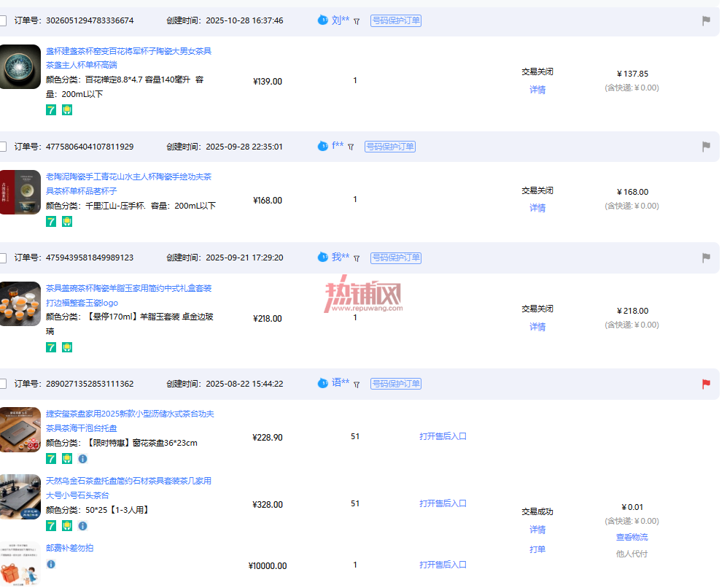
Task: Click 打单 on the 交易成功 order
Action: pyautogui.click(x=537, y=549)
